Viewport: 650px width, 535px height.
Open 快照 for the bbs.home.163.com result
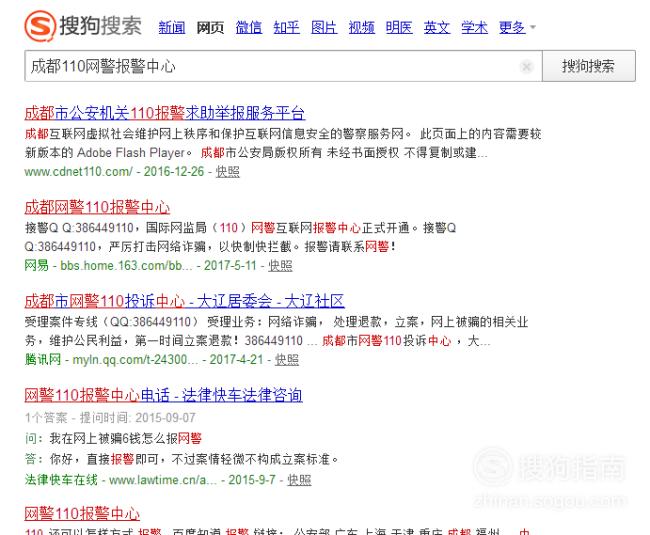point(280,266)
